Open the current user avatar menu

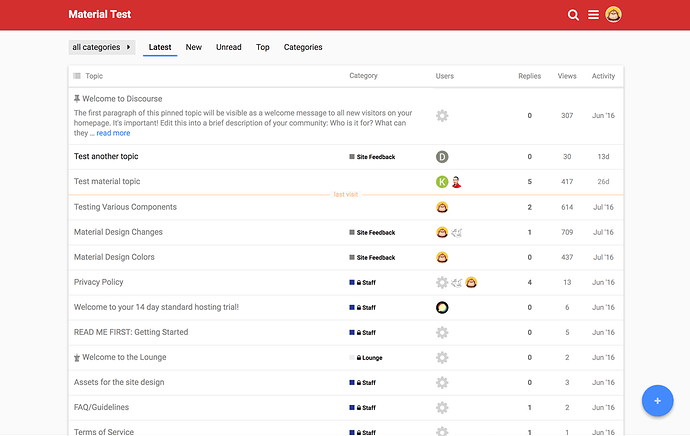613,15
